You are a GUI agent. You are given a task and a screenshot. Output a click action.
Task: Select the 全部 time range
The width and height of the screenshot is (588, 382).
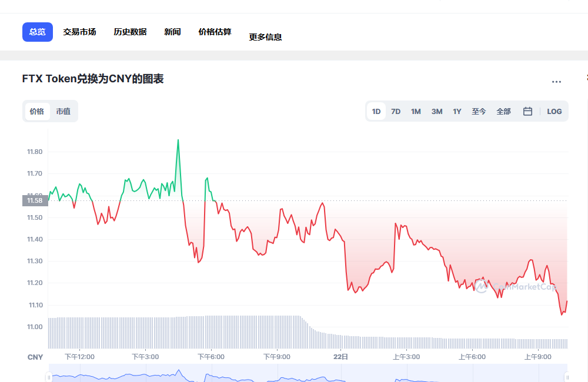pos(504,111)
